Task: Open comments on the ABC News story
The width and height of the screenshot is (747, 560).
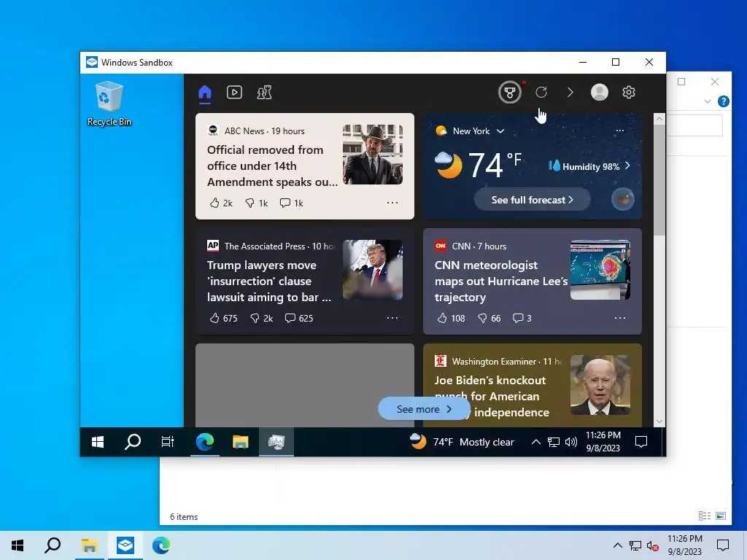Action: (x=291, y=203)
